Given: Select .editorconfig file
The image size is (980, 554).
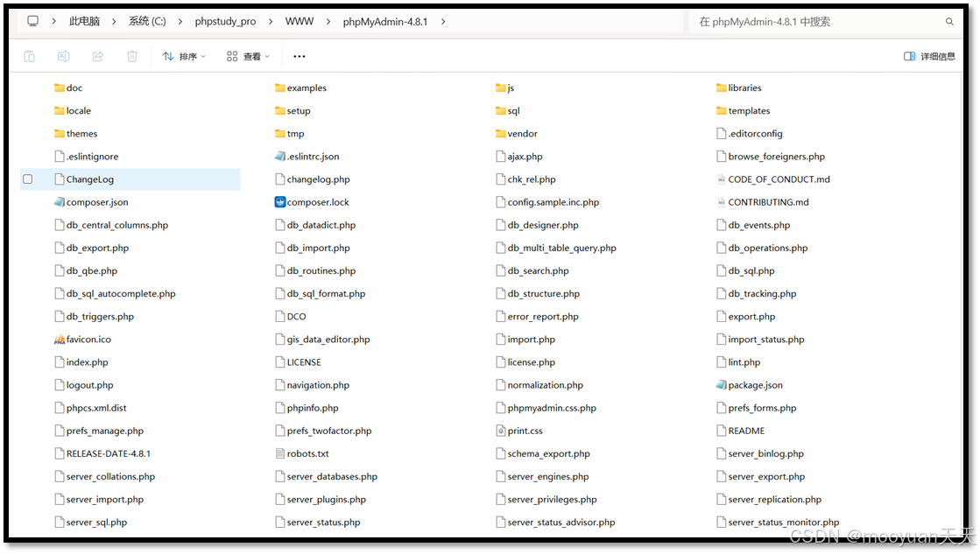Looking at the screenshot, I should 750,134.
